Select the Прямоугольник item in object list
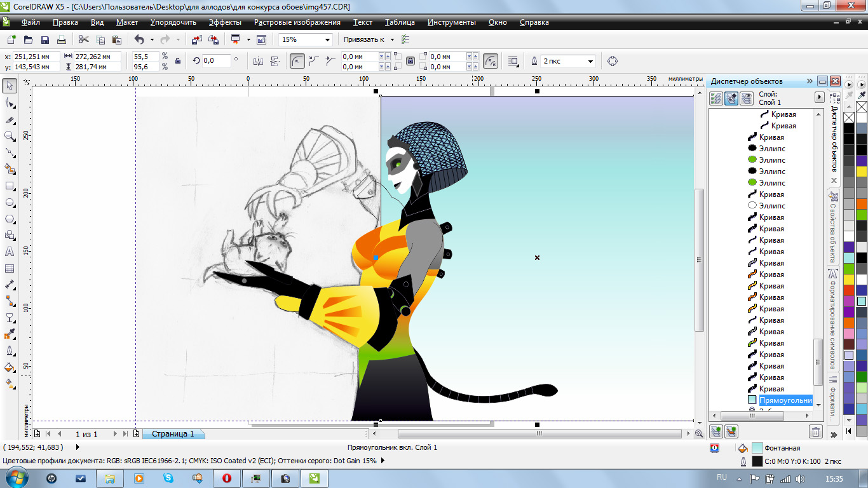The height and width of the screenshot is (488, 868). coord(785,400)
